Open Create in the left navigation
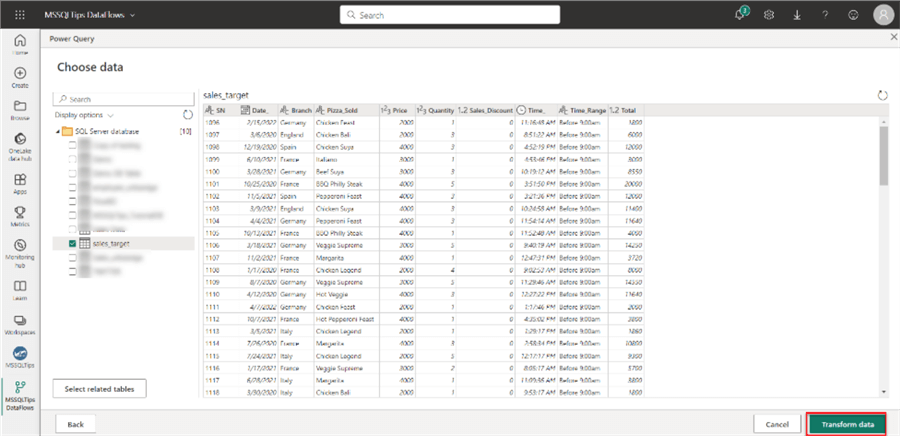900x436 pixels. 20,77
